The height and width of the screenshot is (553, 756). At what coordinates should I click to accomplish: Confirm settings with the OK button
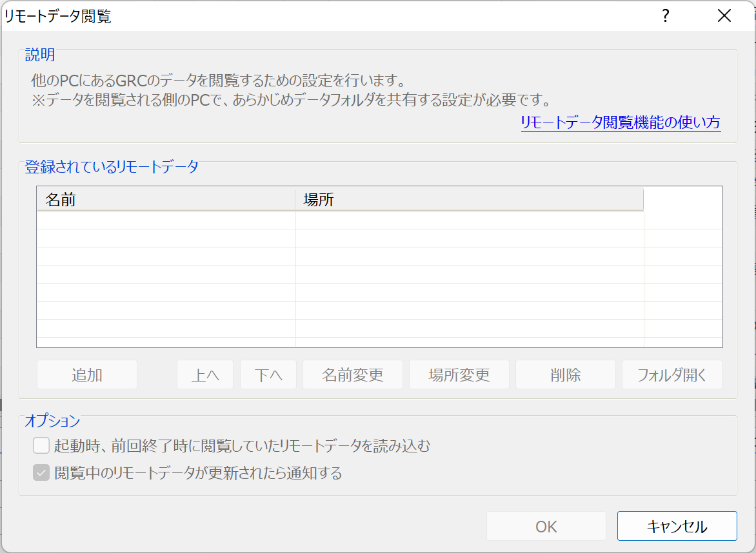click(546, 525)
